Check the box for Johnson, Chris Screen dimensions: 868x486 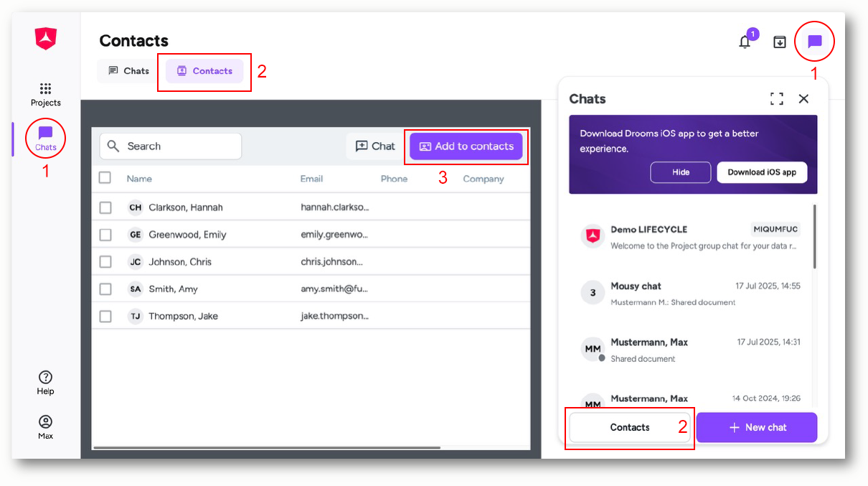(x=105, y=262)
